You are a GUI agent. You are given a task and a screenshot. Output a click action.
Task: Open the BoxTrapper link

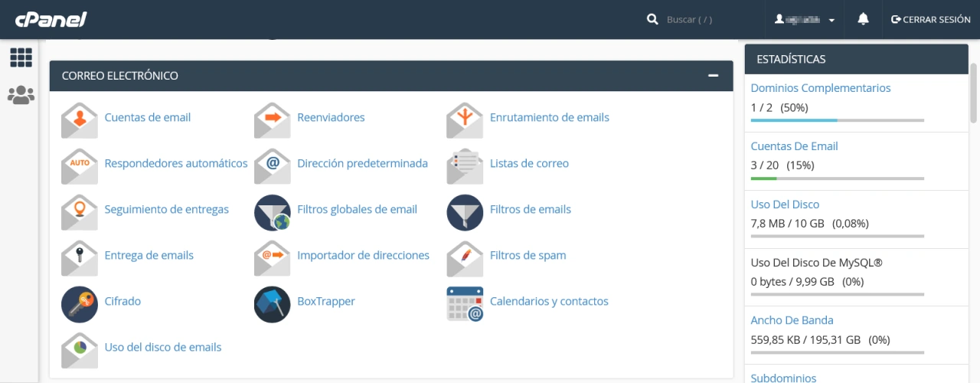tap(326, 301)
